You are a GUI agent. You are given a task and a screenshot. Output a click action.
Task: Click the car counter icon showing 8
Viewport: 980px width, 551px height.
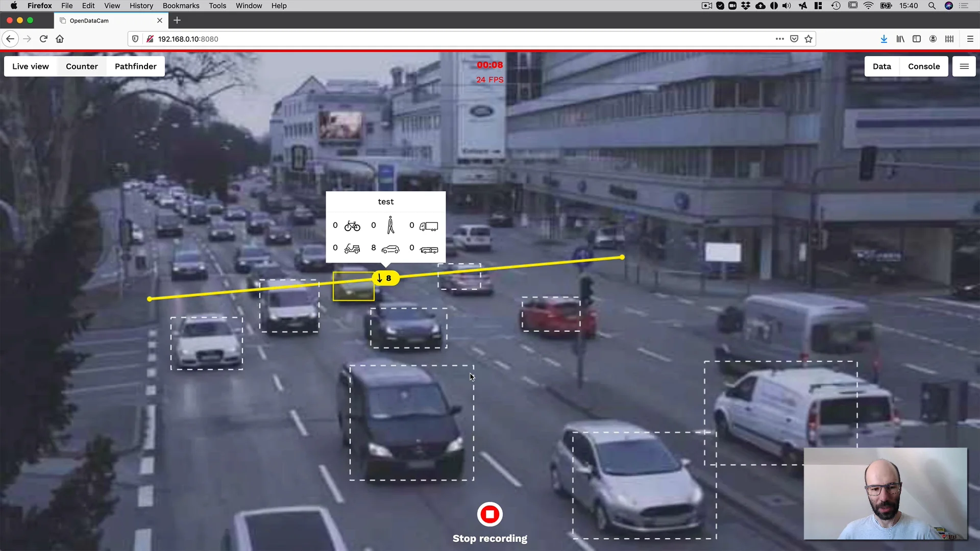pos(390,249)
